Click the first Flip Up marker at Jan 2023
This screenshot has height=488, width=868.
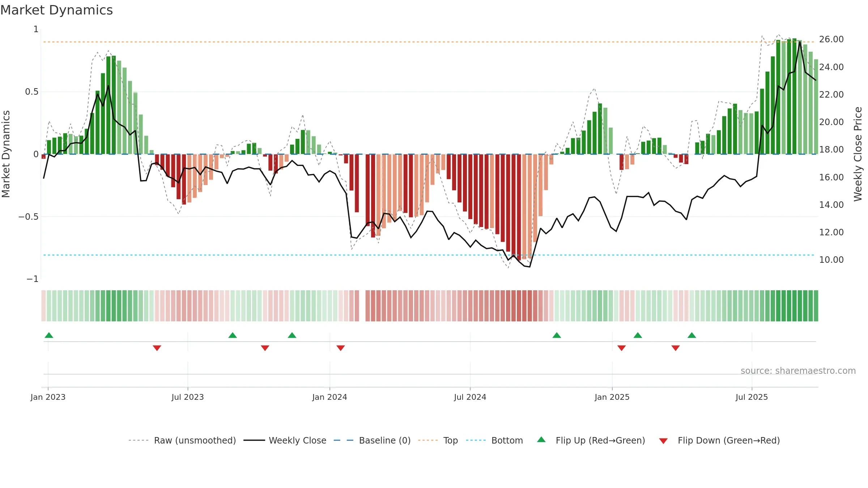(49, 335)
